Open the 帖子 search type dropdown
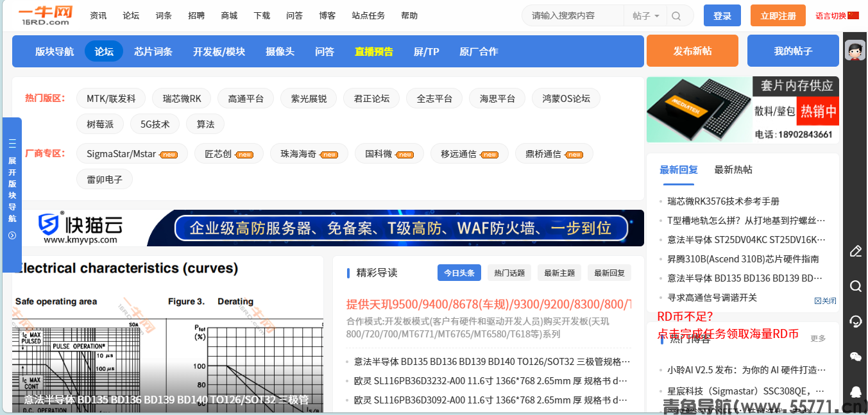Screen dimensions: 868x415 645,16
